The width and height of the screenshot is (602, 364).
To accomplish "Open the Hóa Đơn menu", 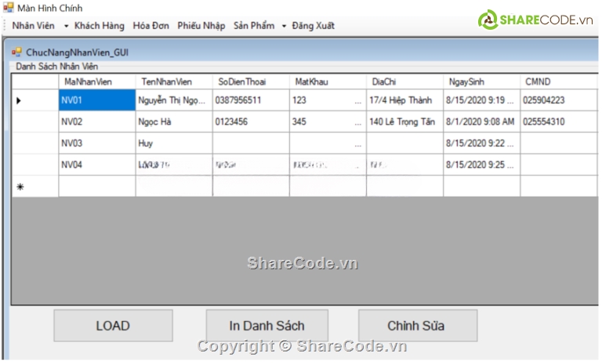I will (x=150, y=26).
